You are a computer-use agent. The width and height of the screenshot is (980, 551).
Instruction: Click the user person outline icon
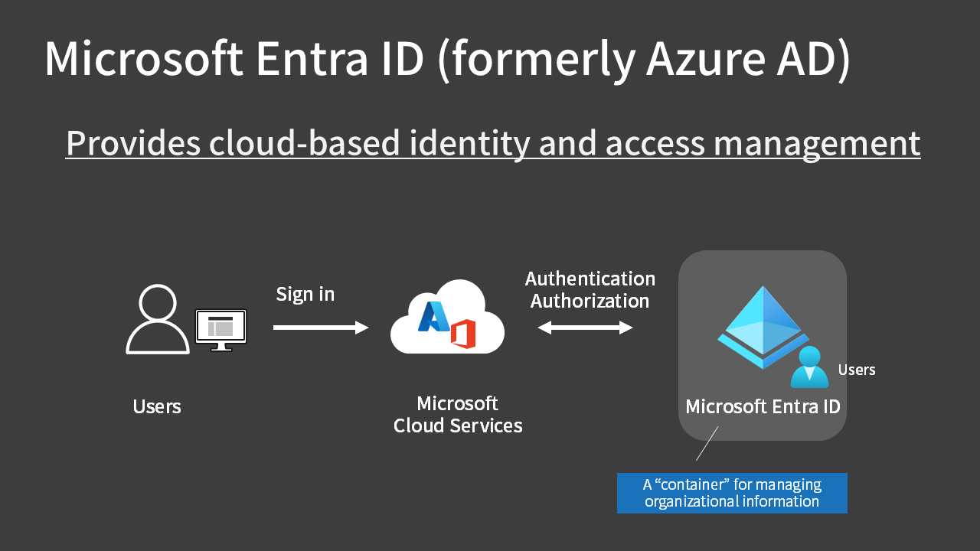tap(158, 319)
